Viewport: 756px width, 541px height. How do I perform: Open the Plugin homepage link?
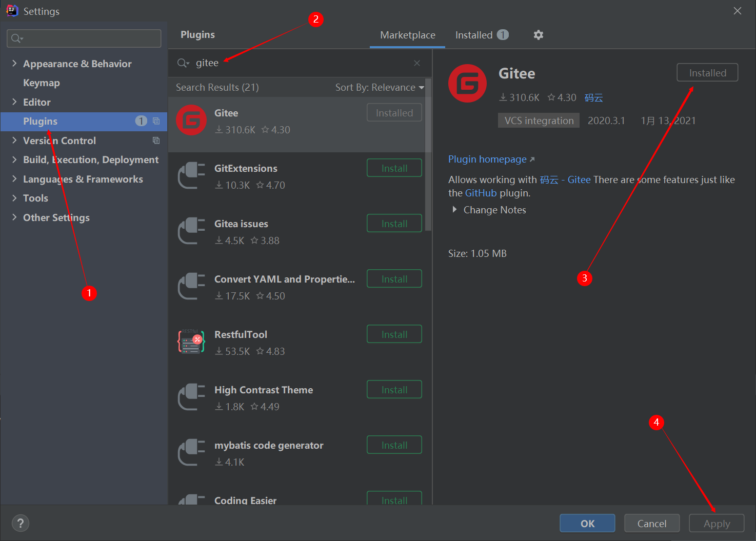(491, 159)
